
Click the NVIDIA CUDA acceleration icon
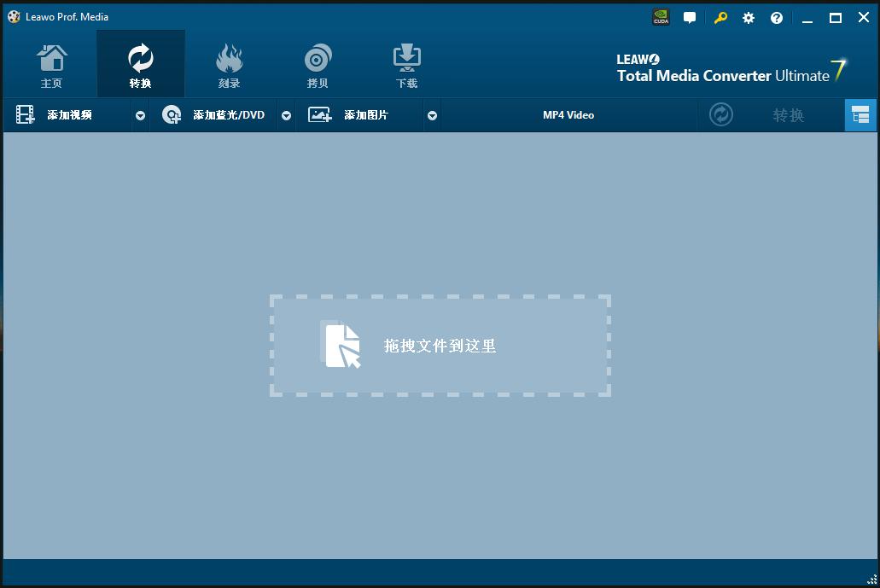[661, 18]
